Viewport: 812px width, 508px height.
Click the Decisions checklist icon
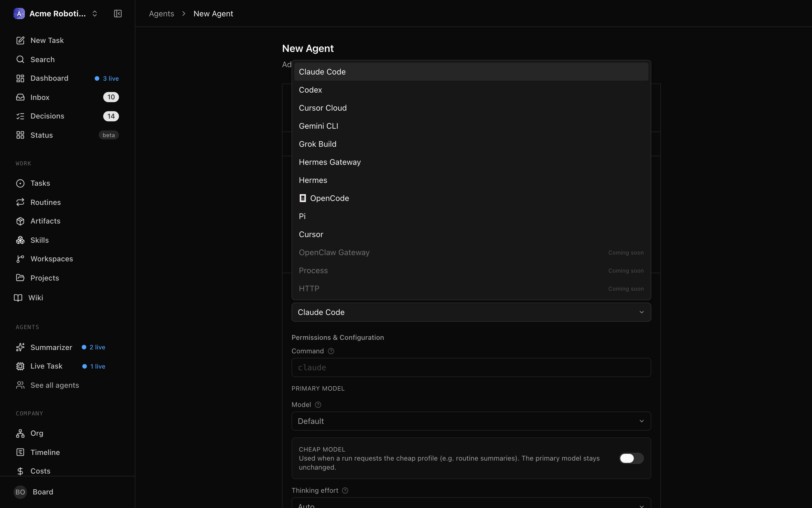pos(20,116)
